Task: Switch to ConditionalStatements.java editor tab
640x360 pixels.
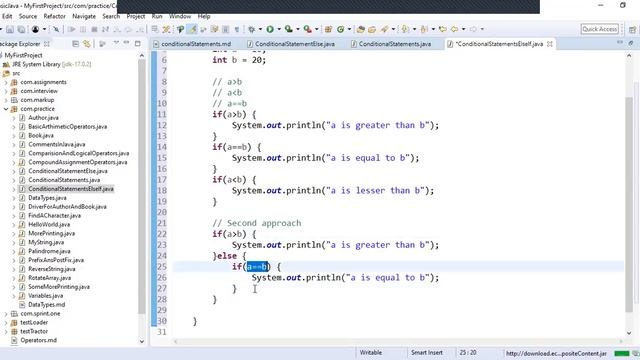Action: (x=395, y=44)
